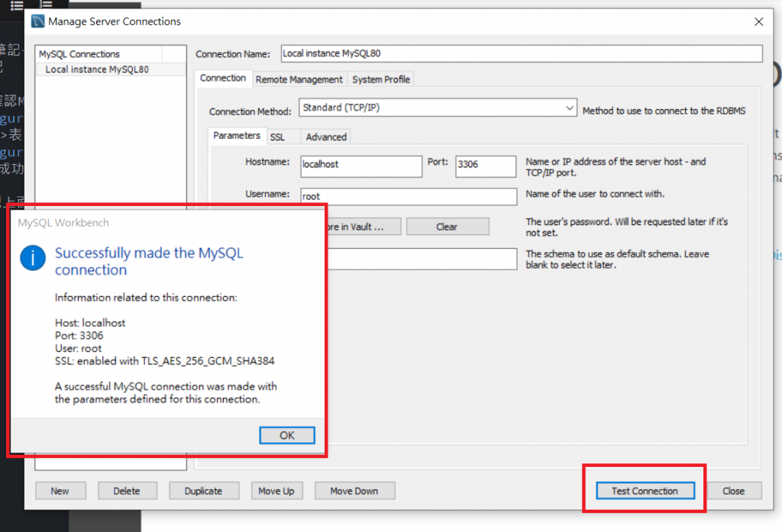The width and height of the screenshot is (782, 532).
Task: Open the Advanced sub-tab
Action: (x=326, y=137)
